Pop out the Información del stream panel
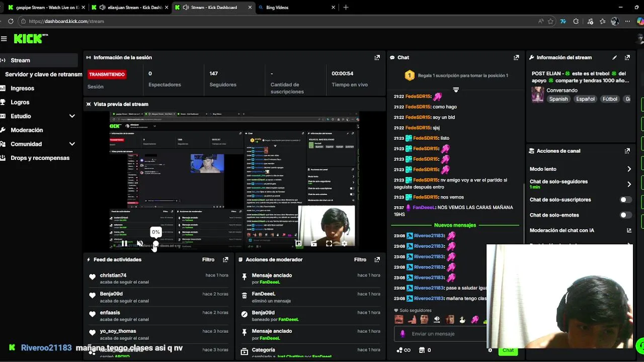Screen dimensions: 644x362 (x=627, y=58)
